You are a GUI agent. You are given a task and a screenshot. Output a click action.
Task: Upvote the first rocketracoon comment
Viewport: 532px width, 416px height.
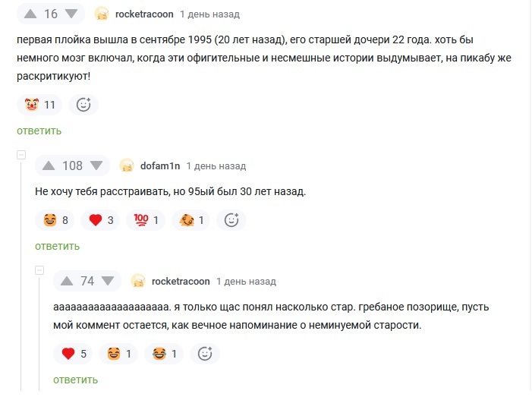click(x=31, y=14)
